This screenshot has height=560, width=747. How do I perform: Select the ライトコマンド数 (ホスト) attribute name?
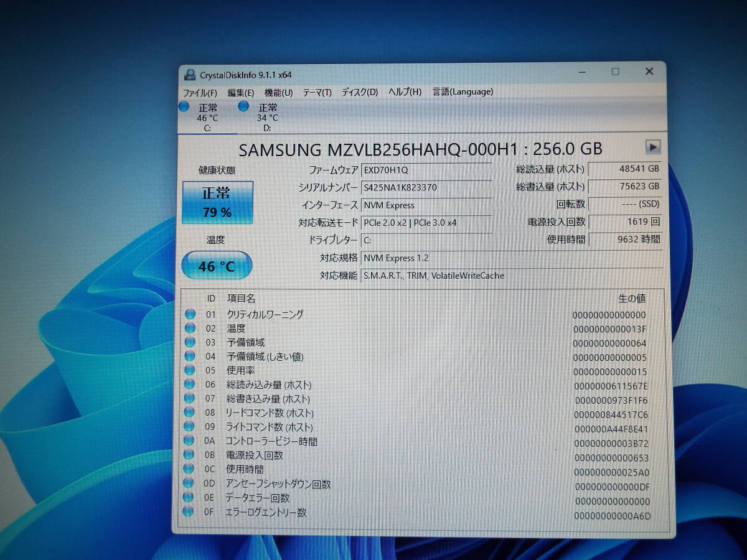coord(269,427)
